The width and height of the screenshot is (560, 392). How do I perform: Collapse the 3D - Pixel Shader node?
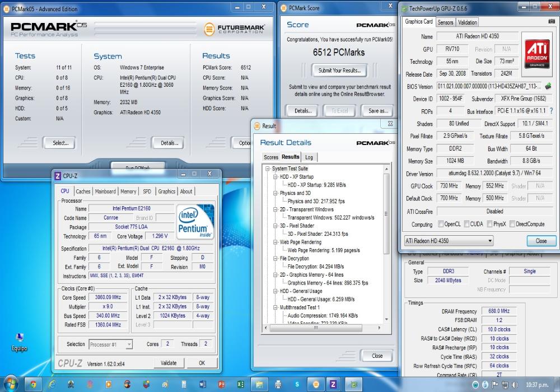[276, 226]
